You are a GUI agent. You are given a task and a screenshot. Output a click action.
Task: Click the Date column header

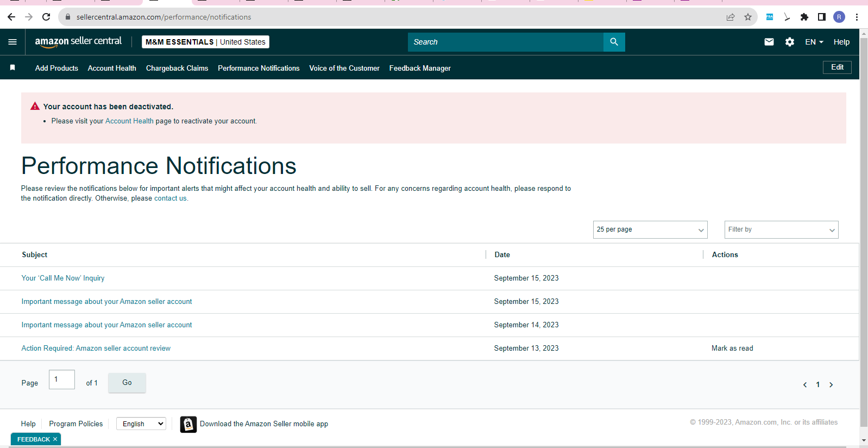[502, 254]
